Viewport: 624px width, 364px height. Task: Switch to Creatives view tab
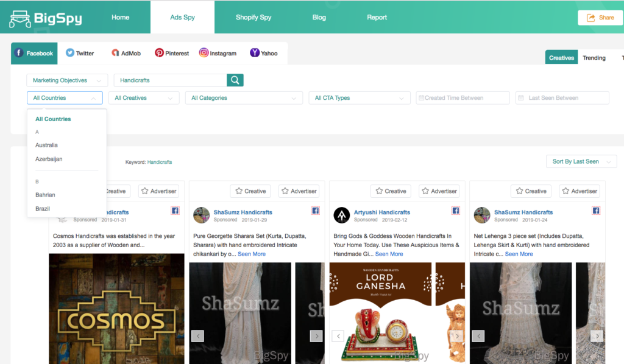[x=561, y=58]
